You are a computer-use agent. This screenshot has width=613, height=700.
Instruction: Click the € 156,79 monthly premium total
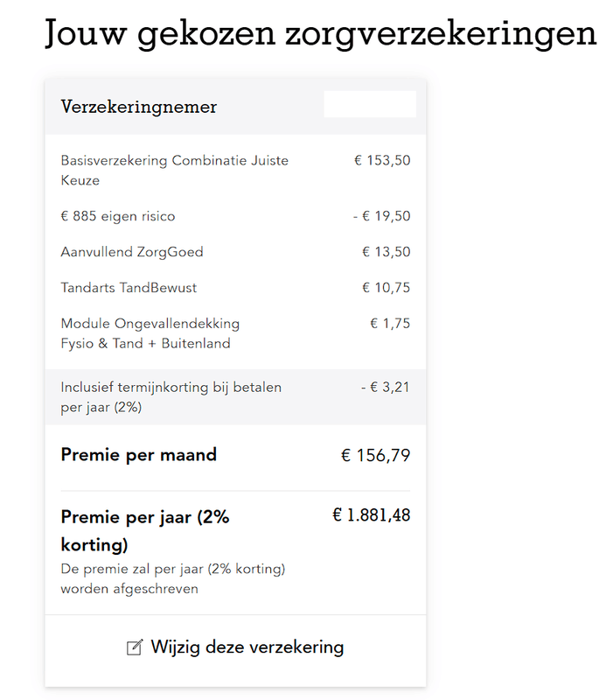[375, 456]
